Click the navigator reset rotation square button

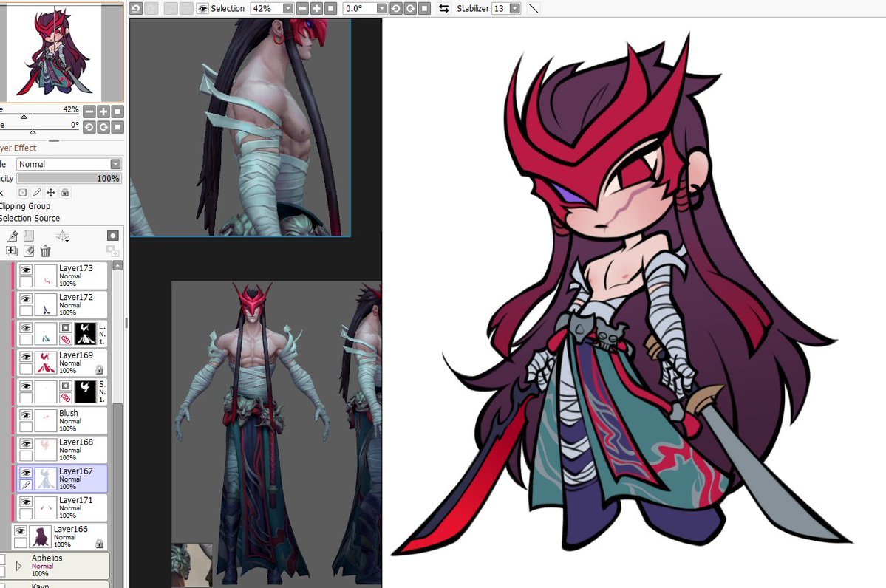coord(117,127)
